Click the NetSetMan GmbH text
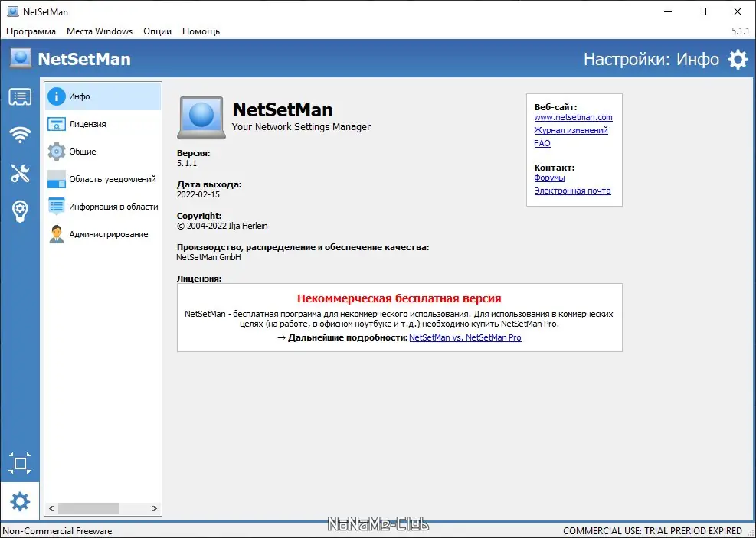The height and width of the screenshot is (538, 756). 209,257
